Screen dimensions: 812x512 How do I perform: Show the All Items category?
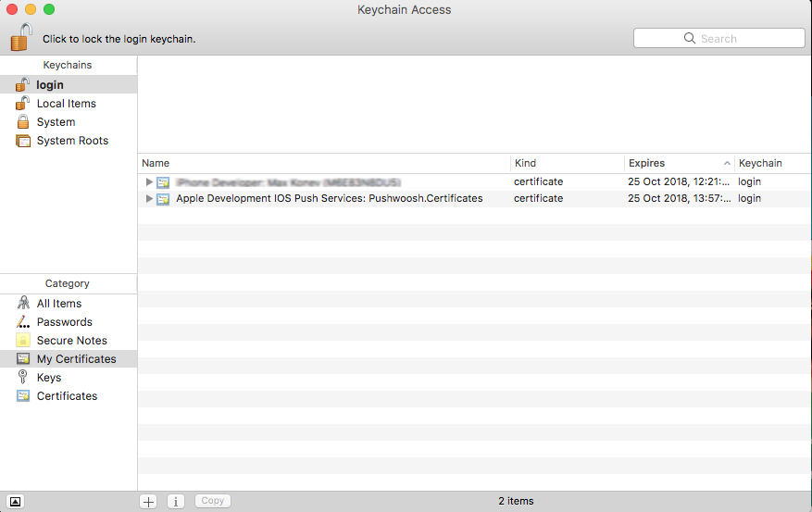click(58, 304)
